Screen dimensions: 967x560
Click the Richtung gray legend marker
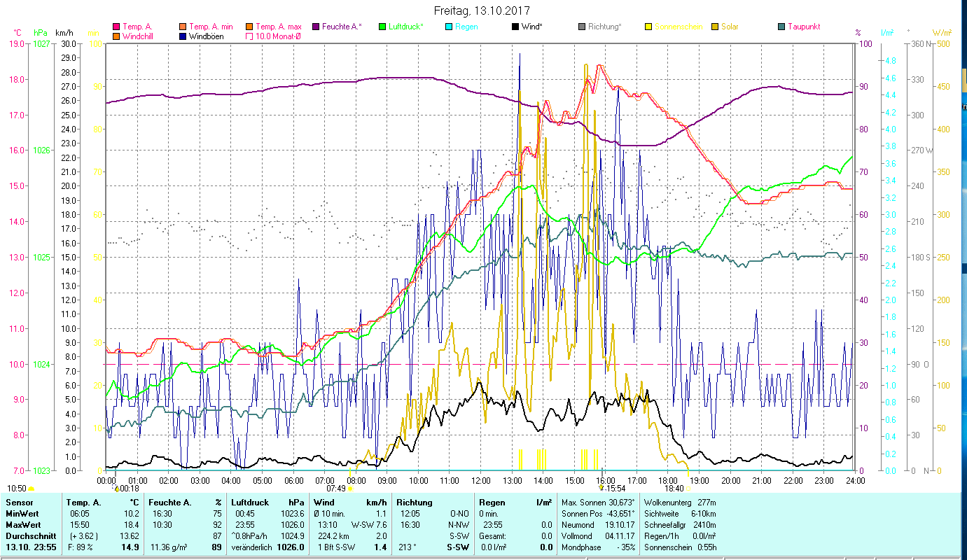pos(582,27)
